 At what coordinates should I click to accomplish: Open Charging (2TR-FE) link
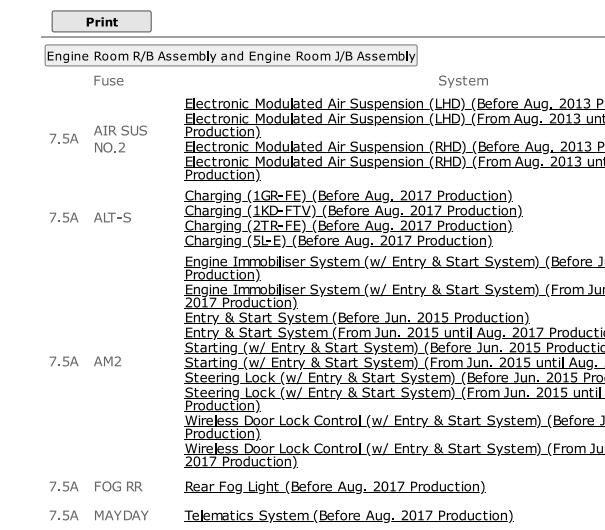pyautogui.click(x=348, y=226)
